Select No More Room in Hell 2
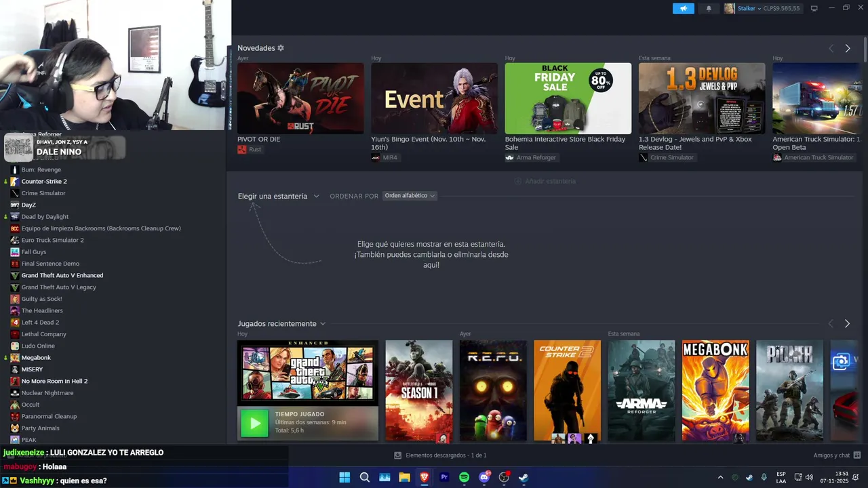This screenshot has height=488, width=868. click(54, 381)
